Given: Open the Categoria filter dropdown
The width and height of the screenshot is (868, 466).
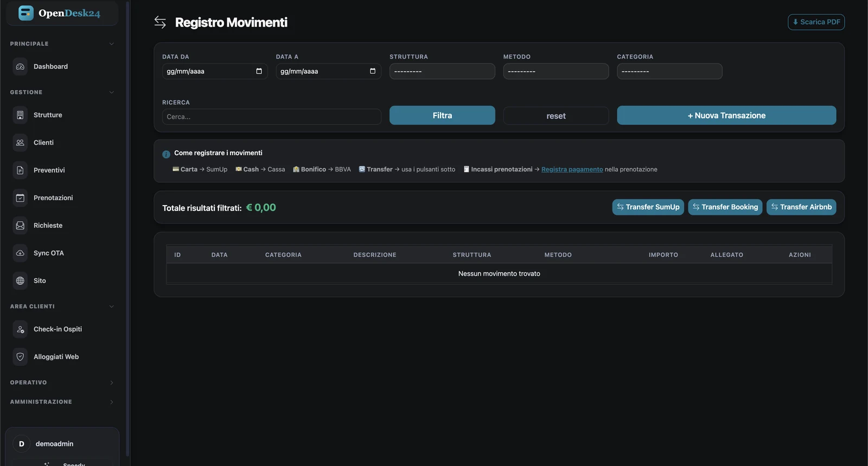Looking at the screenshot, I should (669, 71).
